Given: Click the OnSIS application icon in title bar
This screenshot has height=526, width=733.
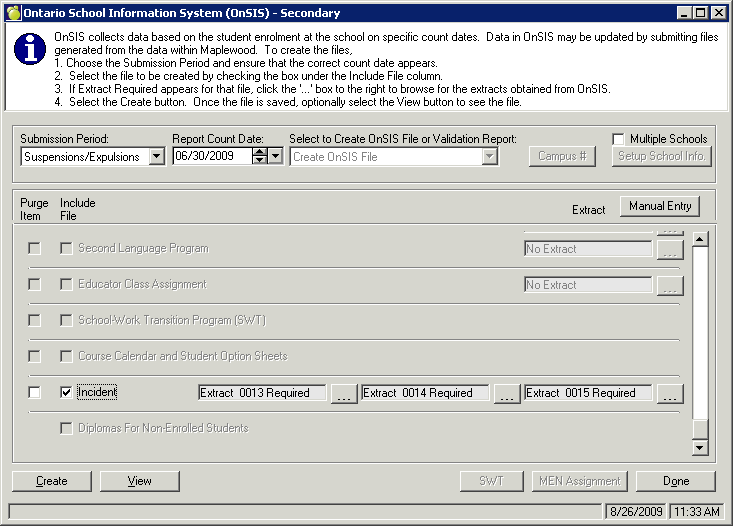Looking at the screenshot, I should pyautogui.click(x=11, y=13).
